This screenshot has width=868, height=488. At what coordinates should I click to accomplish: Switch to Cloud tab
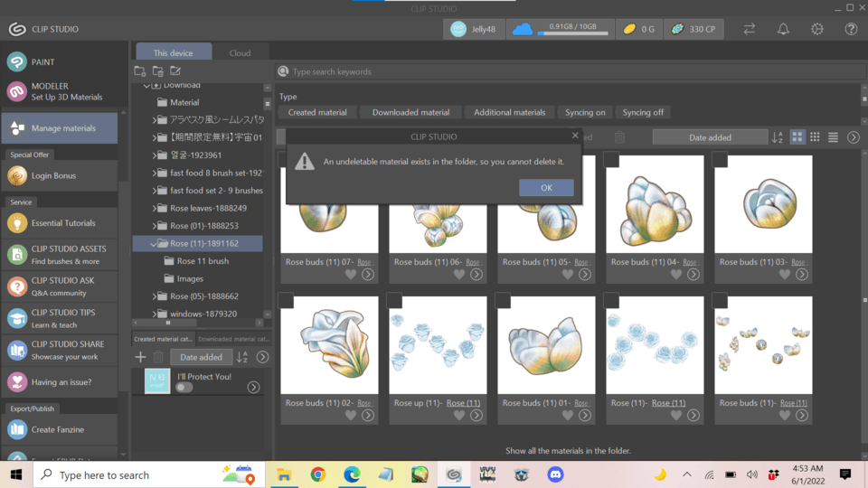(x=240, y=52)
